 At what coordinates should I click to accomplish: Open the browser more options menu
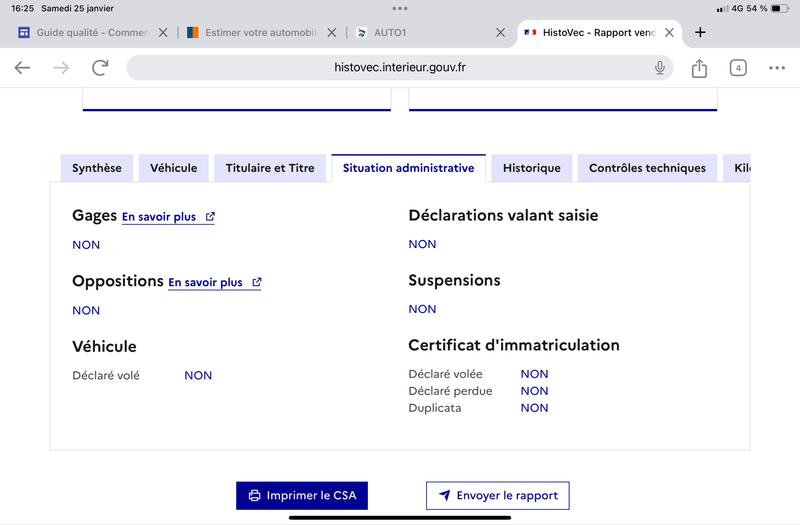(777, 67)
